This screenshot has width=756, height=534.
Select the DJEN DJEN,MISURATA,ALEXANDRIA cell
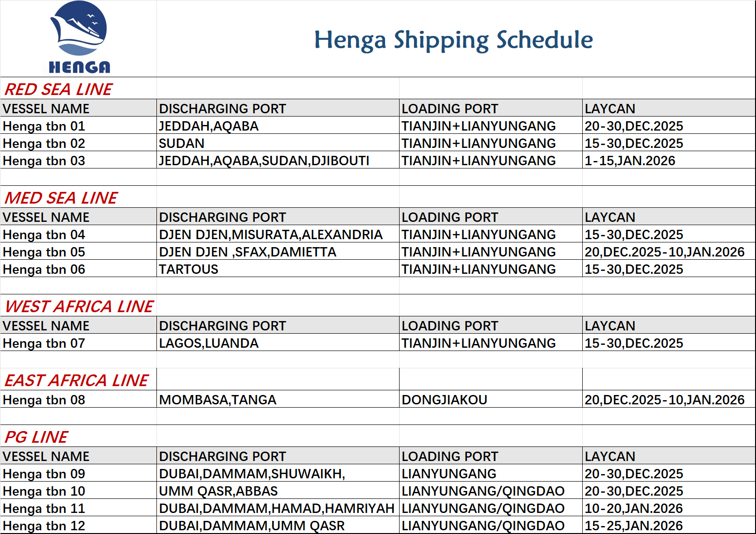271,234
